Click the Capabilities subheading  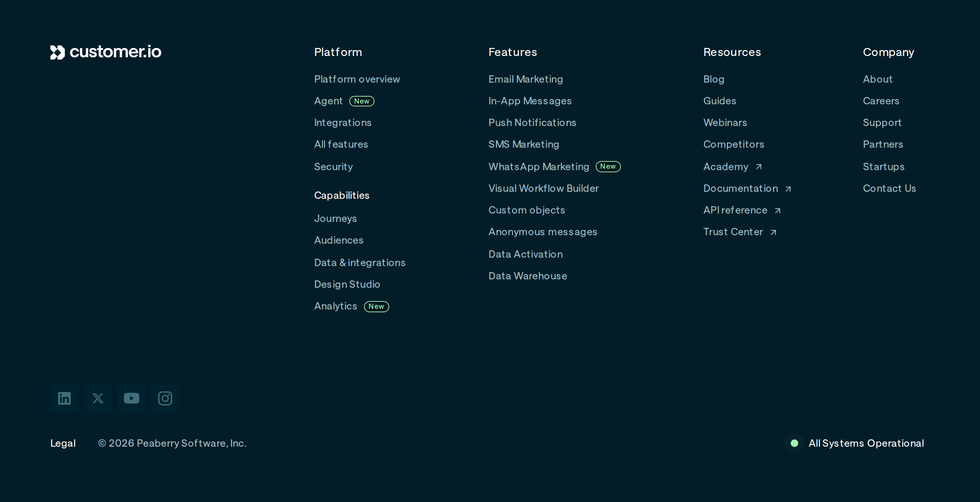click(x=342, y=196)
